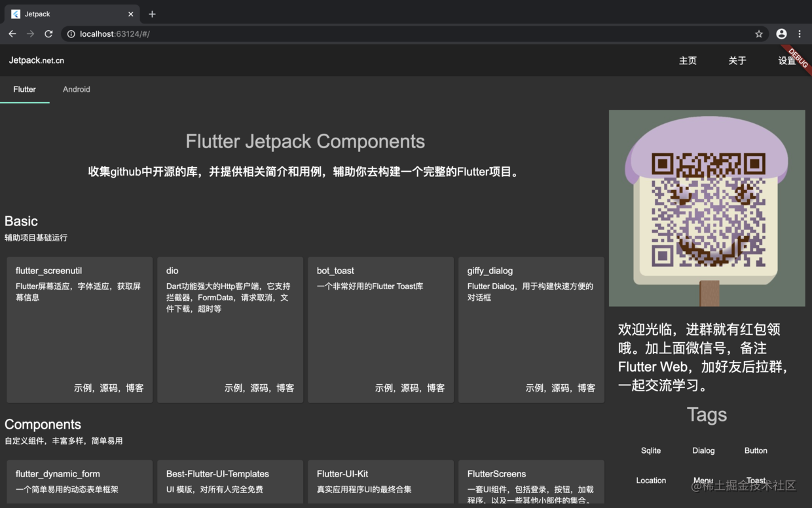Bookmark this page with the star icon
Viewport: 812px width, 508px height.
(759, 34)
